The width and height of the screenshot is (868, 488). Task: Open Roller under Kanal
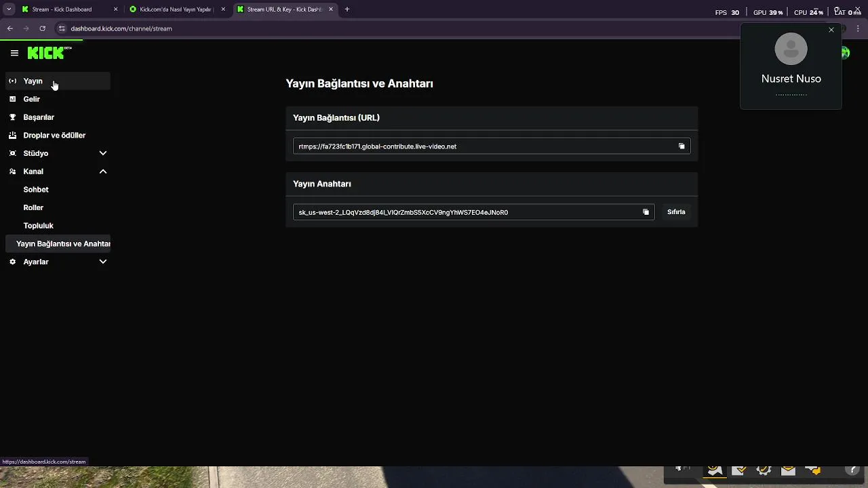click(58, 207)
